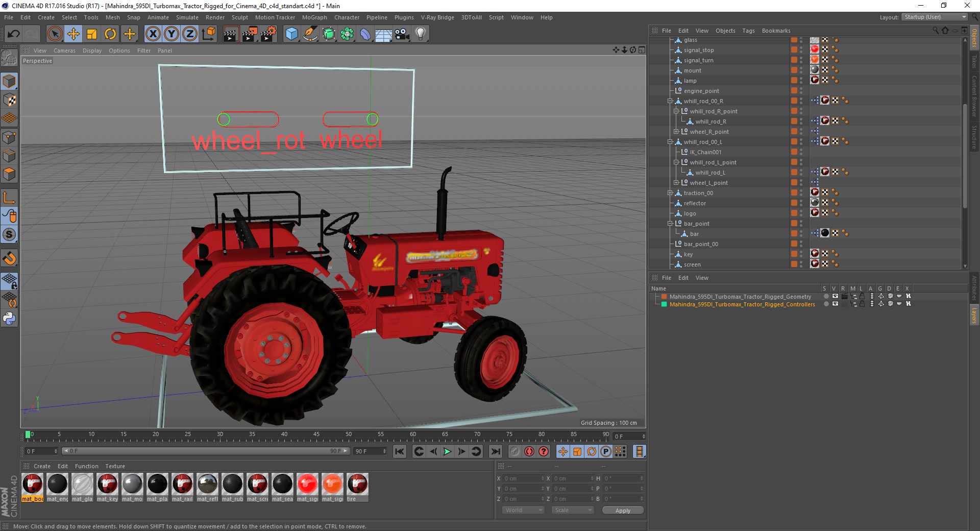This screenshot has height=531, width=980.
Task: Select the tire material swatch
Action: (x=357, y=488)
